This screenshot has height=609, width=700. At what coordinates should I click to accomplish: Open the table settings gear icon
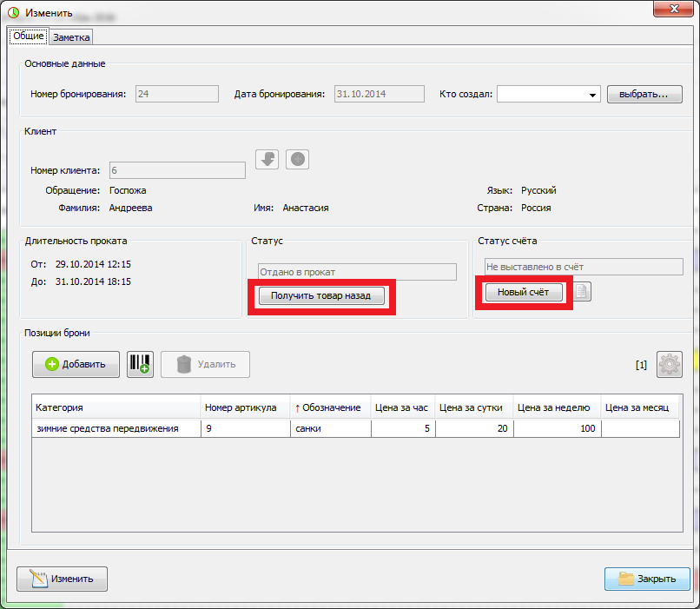670,364
